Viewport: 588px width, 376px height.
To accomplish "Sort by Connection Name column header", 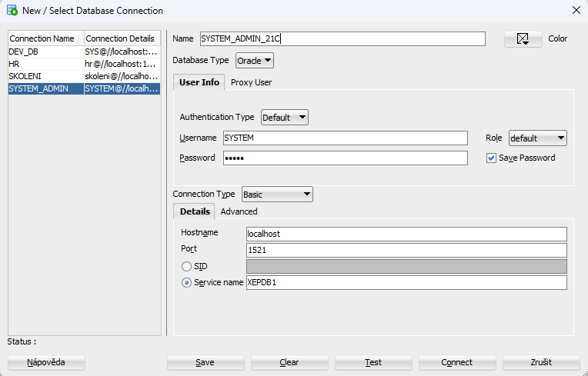I will [45, 38].
